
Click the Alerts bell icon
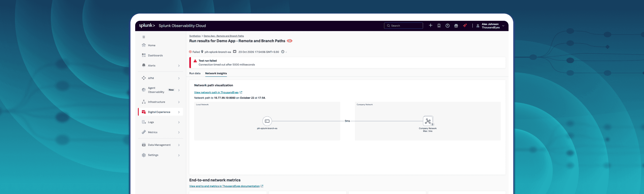[x=144, y=65]
